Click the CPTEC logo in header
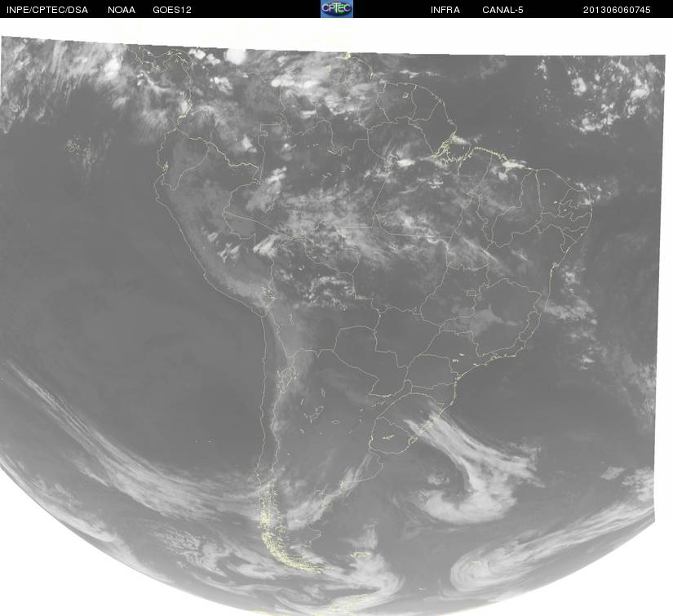 pos(337,9)
